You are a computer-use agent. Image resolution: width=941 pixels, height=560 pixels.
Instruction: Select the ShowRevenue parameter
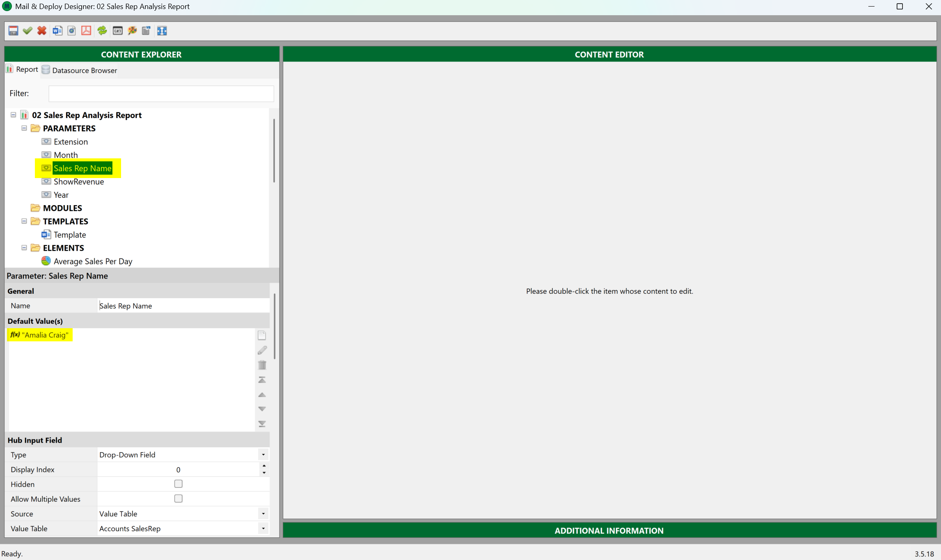[x=79, y=182]
